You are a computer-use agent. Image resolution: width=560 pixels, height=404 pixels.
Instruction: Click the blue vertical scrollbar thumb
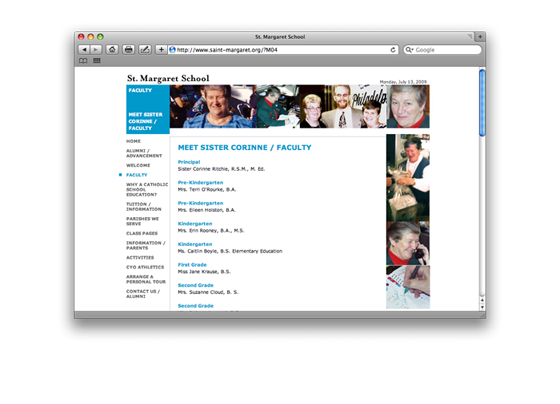[482, 103]
